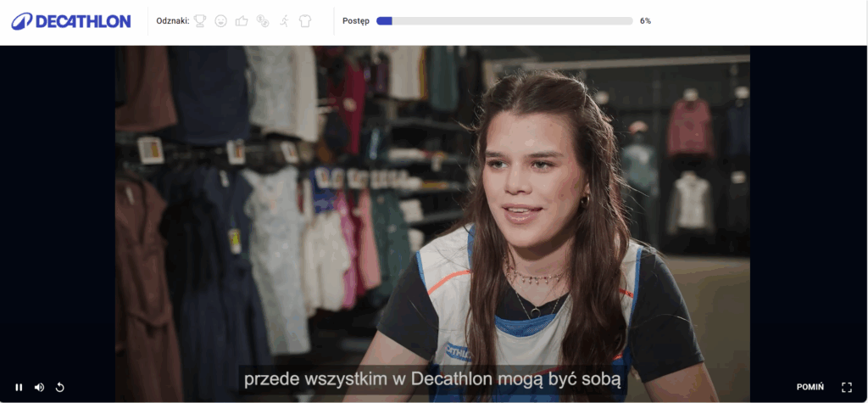Click the trophy badge icon
Image resolution: width=868 pixels, height=403 pixels.
coord(200,21)
